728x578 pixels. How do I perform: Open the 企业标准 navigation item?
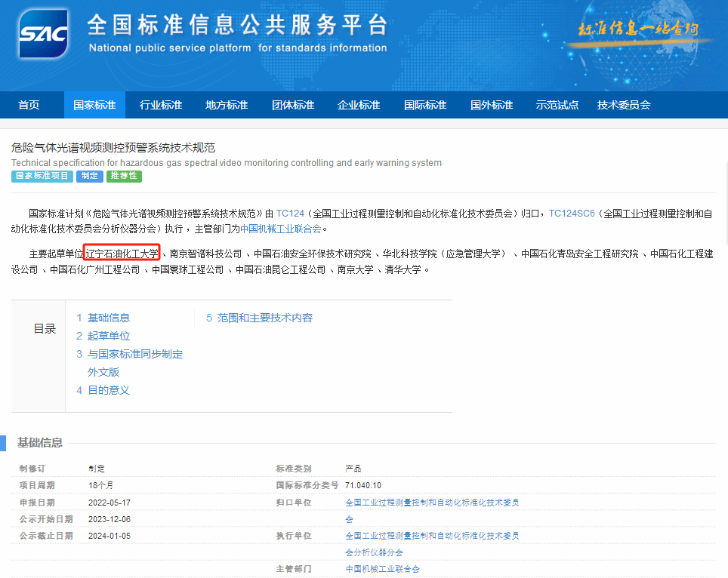[359, 105]
